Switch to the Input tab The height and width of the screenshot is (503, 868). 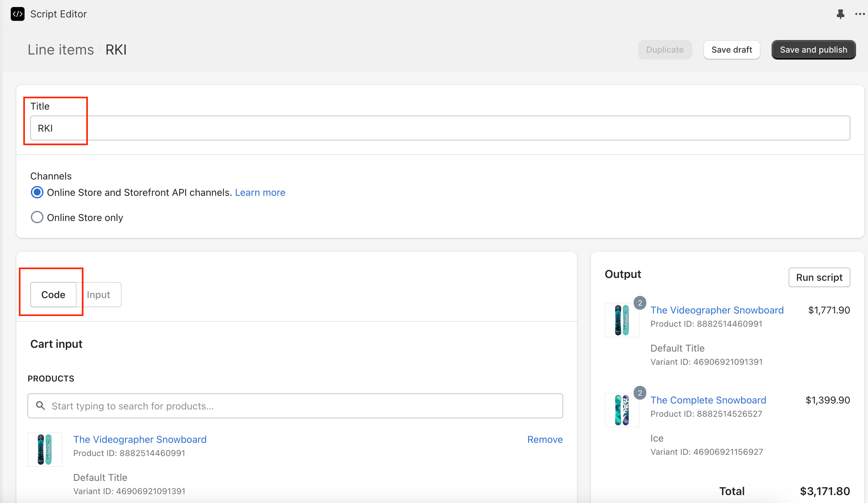click(x=98, y=294)
